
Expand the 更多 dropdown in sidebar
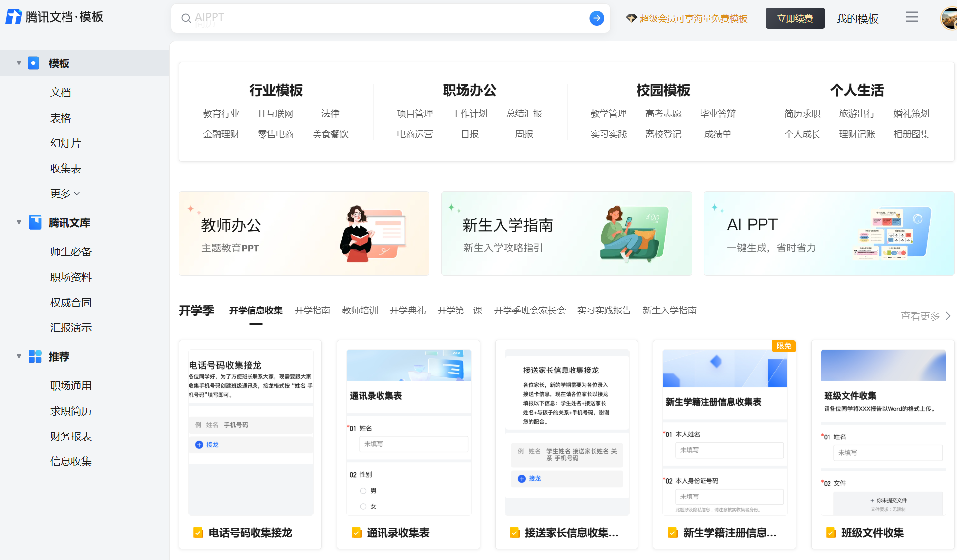point(65,193)
